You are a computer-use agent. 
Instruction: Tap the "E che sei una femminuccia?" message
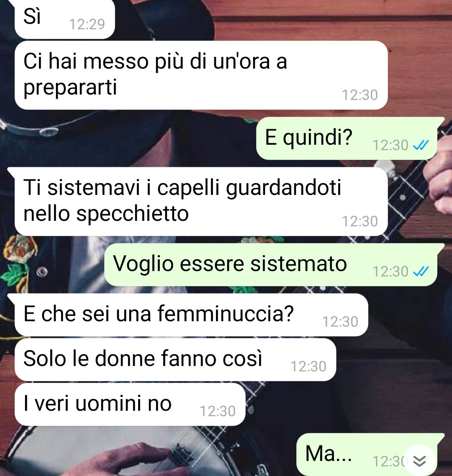pyautogui.click(x=191, y=315)
